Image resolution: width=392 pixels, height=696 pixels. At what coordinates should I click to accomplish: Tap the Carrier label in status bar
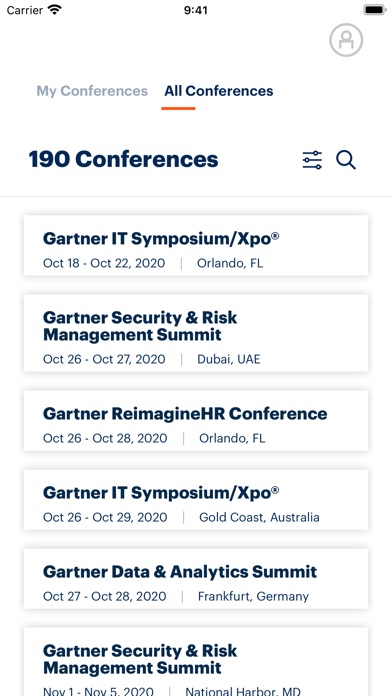click(x=25, y=10)
